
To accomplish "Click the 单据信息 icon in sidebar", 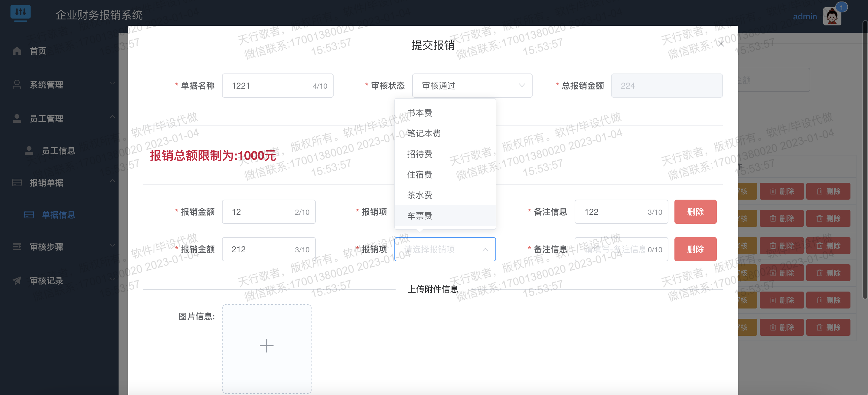I will (x=29, y=215).
